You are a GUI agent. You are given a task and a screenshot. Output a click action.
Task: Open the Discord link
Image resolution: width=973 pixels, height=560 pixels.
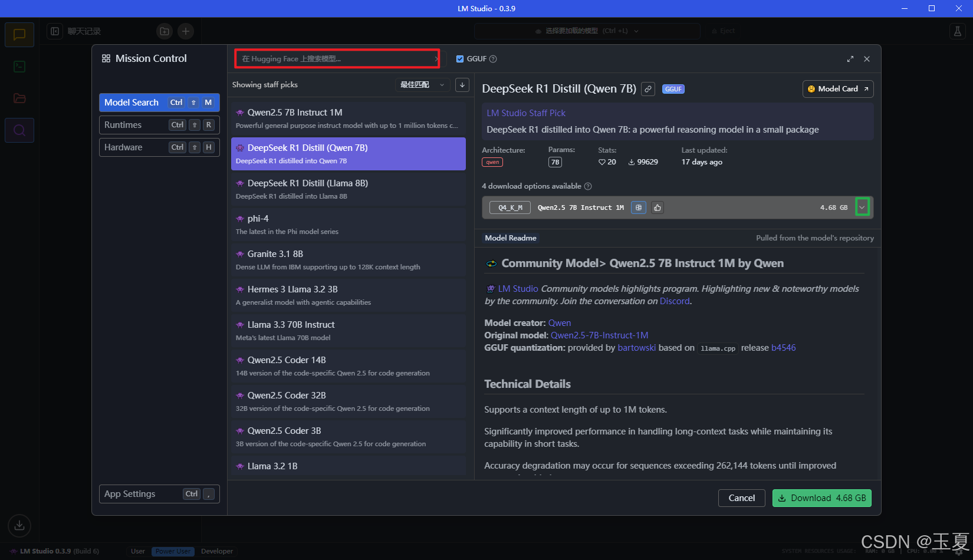675,301
